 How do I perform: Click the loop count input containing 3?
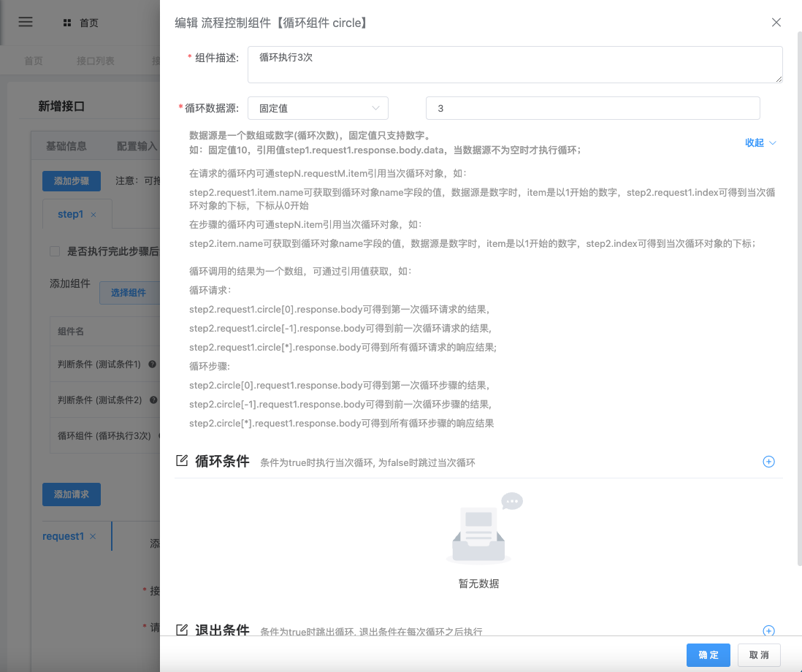tap(592, 108)
